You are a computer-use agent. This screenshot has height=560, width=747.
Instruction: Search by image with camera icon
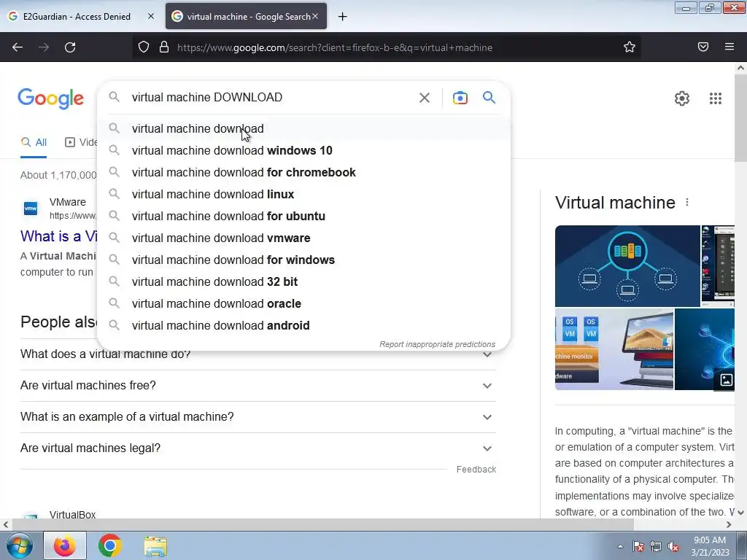point(460,98)
